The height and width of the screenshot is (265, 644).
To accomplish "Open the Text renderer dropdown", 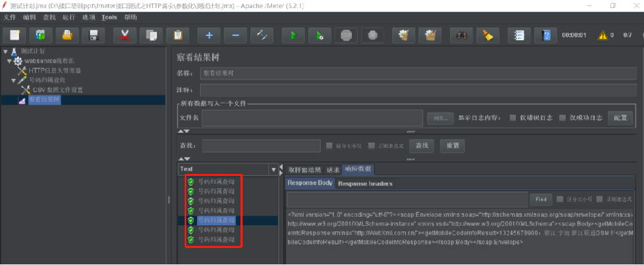I will click(274, 169).
